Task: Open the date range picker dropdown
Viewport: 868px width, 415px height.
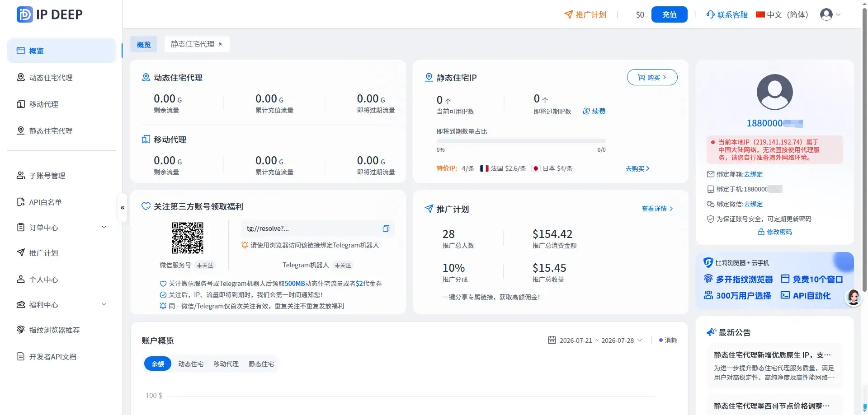Action: click(x=595, y=340)
